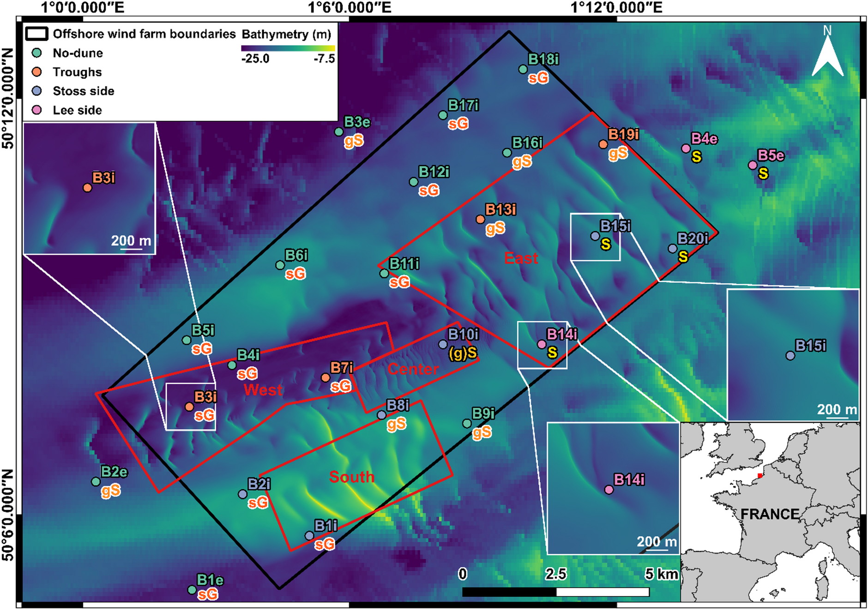868x610 pixels.
Task: Click the black rectangle legend symbol
Action: tap(36, 34)
